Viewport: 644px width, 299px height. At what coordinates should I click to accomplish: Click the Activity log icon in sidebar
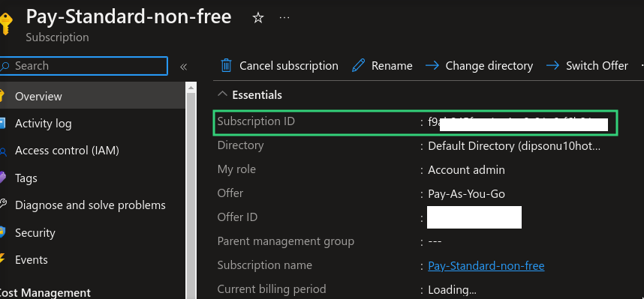click(2, 124)
